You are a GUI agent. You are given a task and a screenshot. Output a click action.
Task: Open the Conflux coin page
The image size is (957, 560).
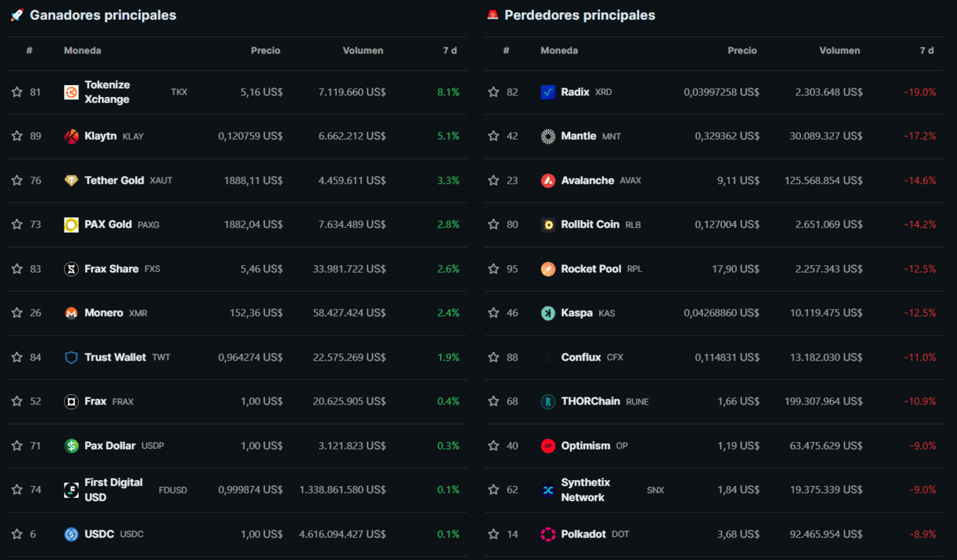point(581,357)
